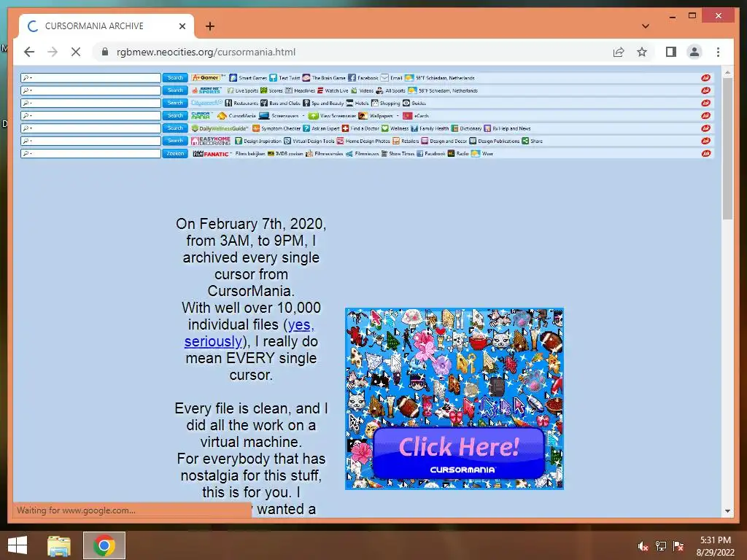Click Search button in Easy Home Decorating row
The image size is (747, 560).
click(x=175, y=141)
